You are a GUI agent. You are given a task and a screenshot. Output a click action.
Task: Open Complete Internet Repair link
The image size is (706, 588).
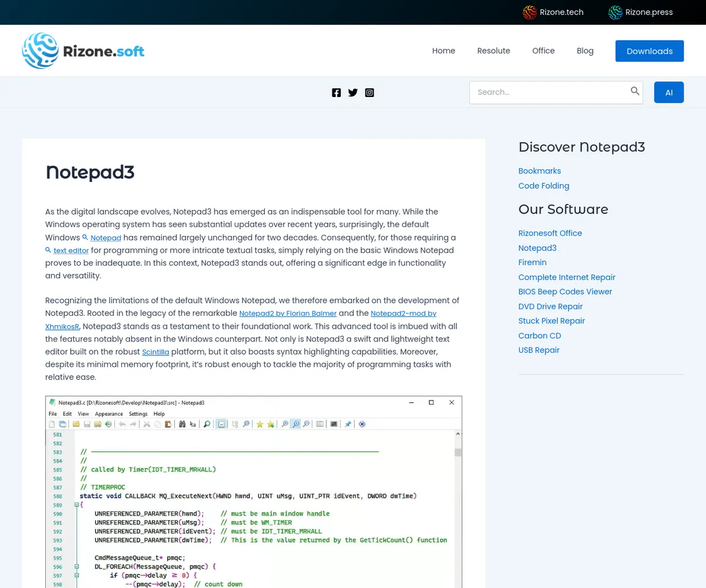[x=567, y=278]
